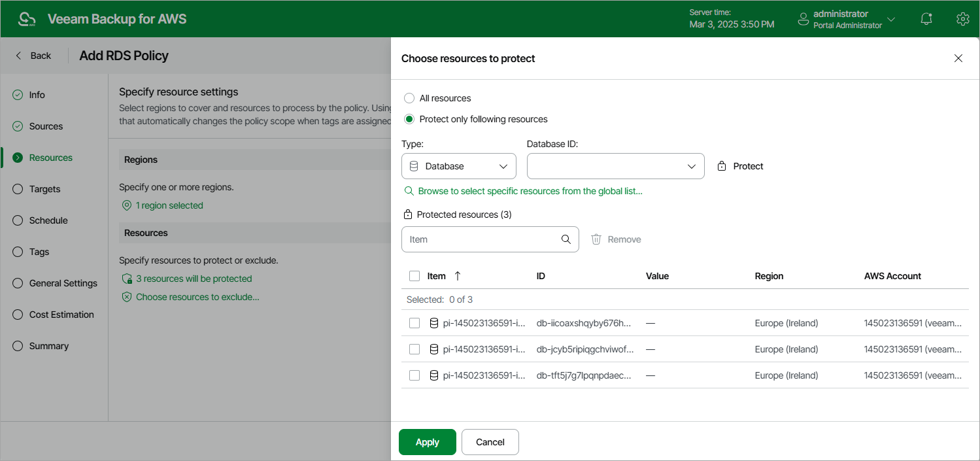This screenshot has height=461, width=980.
Task: Click the Remove trash icon
Action: pyautogui.click(x=596, y=239)
